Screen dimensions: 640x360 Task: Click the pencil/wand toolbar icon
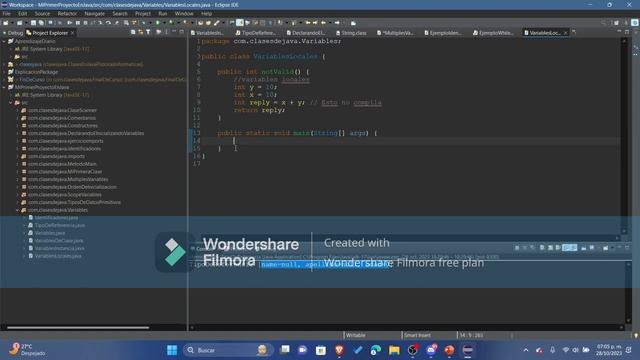click(216, 23)
